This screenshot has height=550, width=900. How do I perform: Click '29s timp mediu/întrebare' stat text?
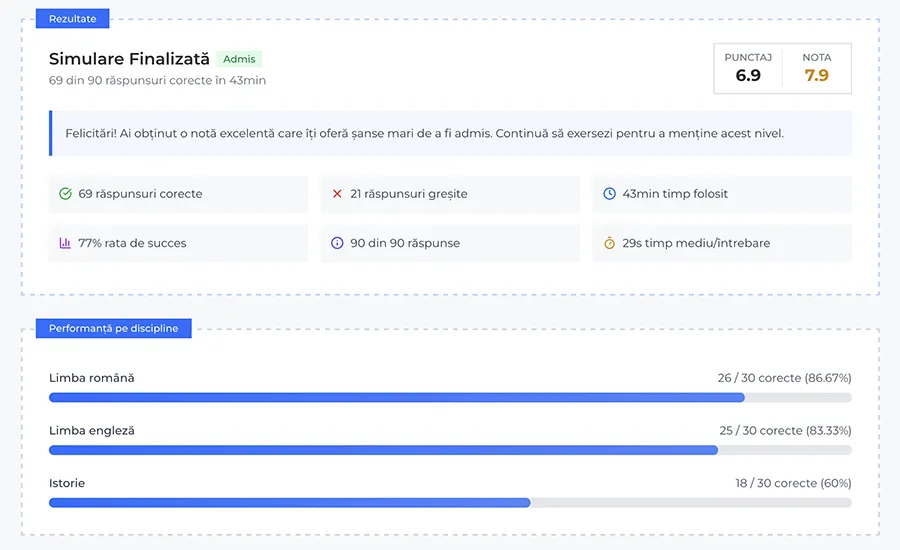696,243
